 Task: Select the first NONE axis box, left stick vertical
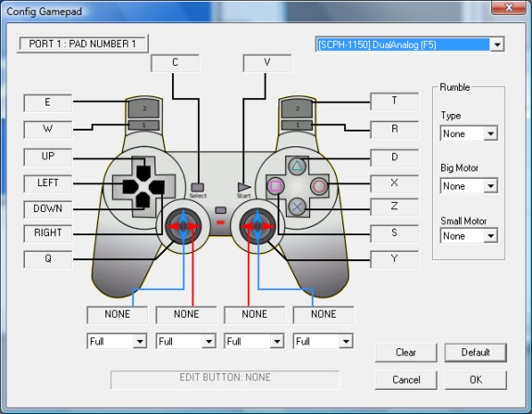118,315
